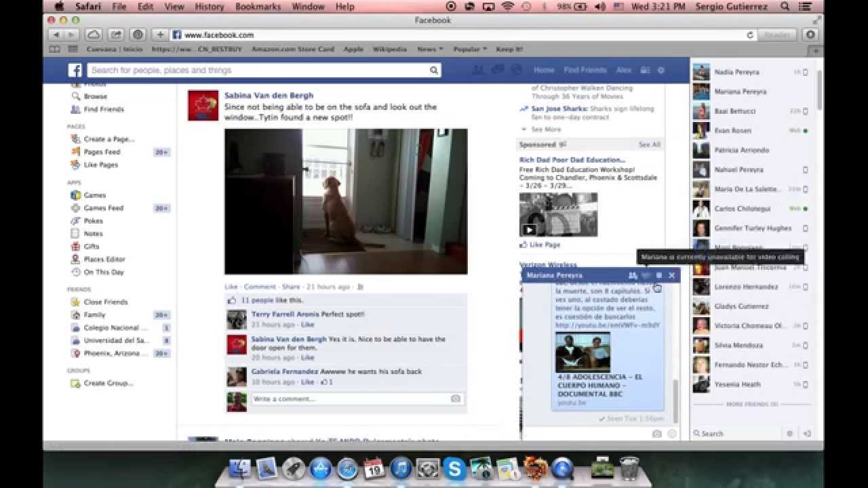The width and height of the screenshot is (868, 488).
Task: Open the Facebook settings gear menu
Action: point(661,70)
